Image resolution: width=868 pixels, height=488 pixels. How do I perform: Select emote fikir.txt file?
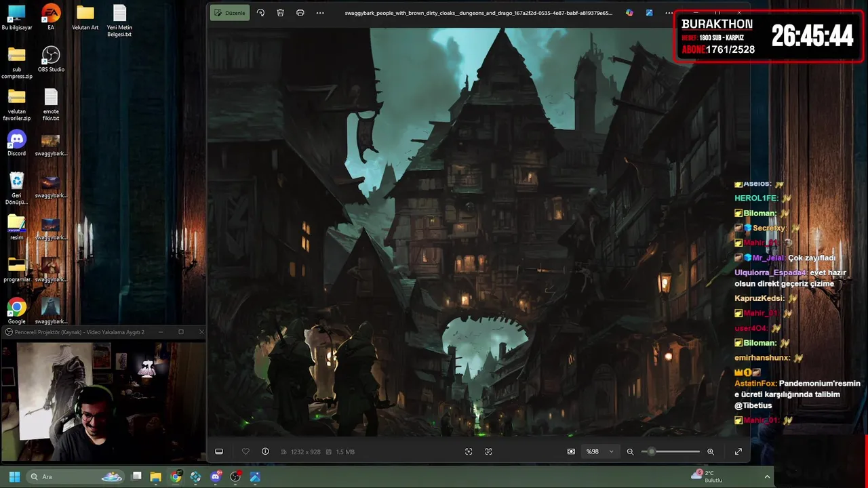click(x=51, y=105)
